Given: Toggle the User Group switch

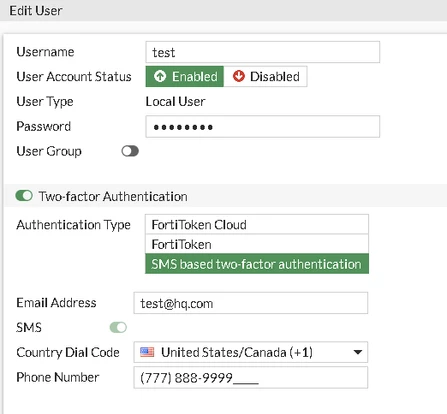Looking at the screenshot, I should tap(130, 151).
